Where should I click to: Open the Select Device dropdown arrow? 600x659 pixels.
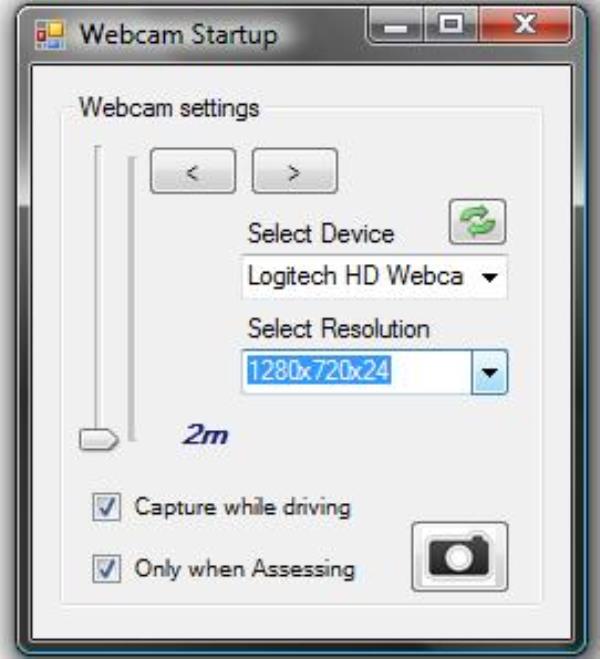point(489,277)
